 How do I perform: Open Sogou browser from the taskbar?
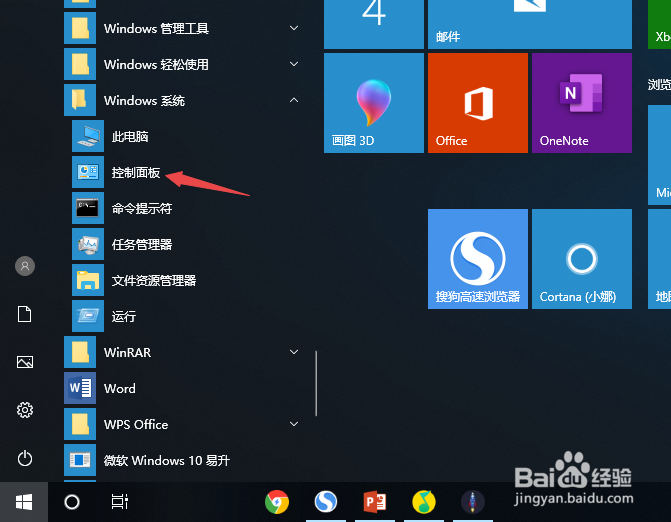[x=326, y=502]
